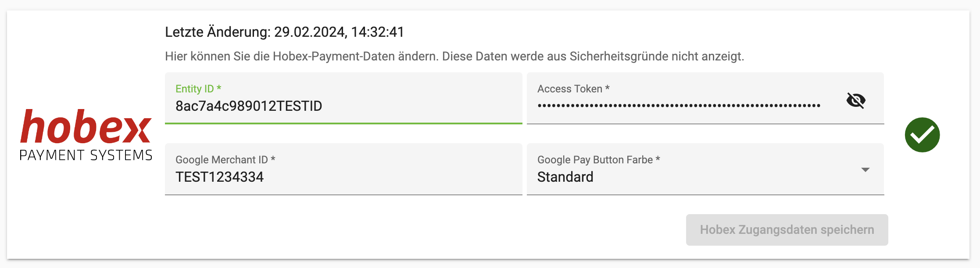Viewport: 980px width, 268px height.
Task: Click the Letzte Änderung timestamp text
Action: 285,32
